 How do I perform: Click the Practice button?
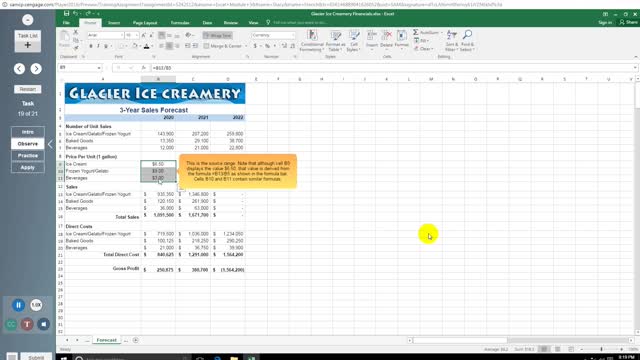[28, 156]
